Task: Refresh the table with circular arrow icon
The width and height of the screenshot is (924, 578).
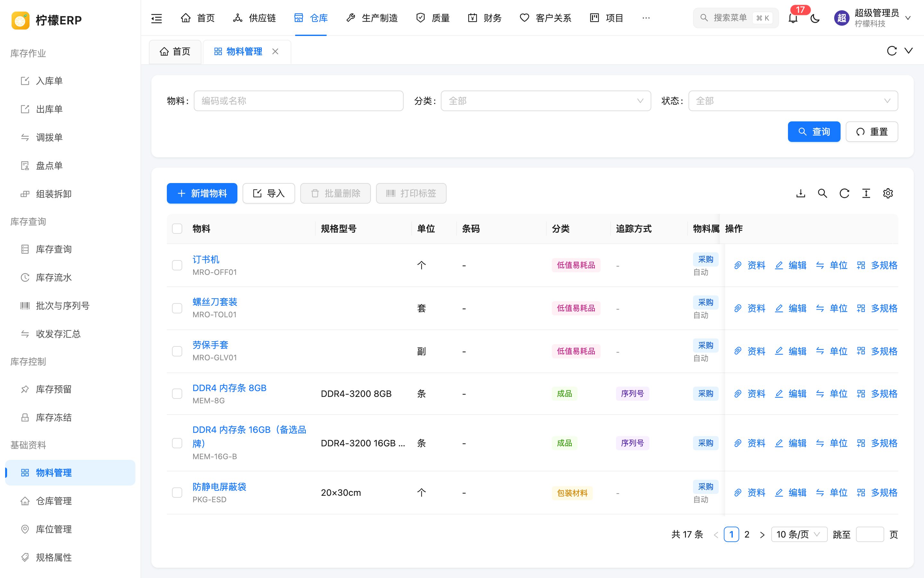Action: [x=844, y=193]
